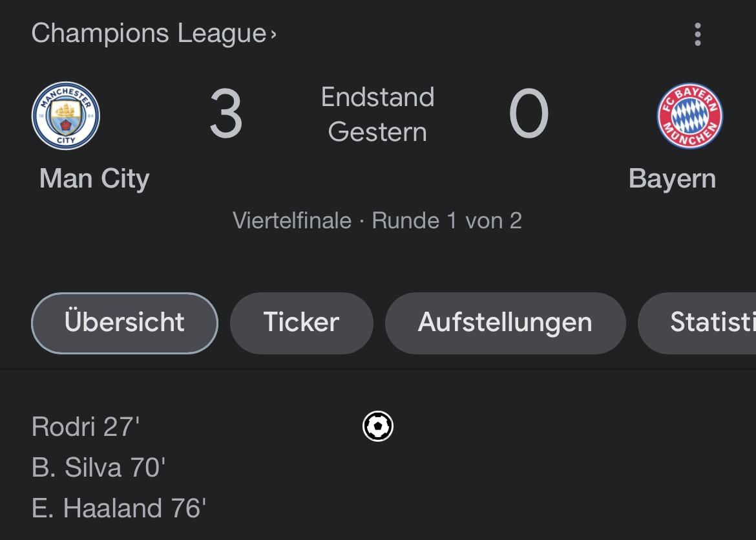
Task: Select the Übersicht tab
Action: pyautogui.click(x=125, y=323)
